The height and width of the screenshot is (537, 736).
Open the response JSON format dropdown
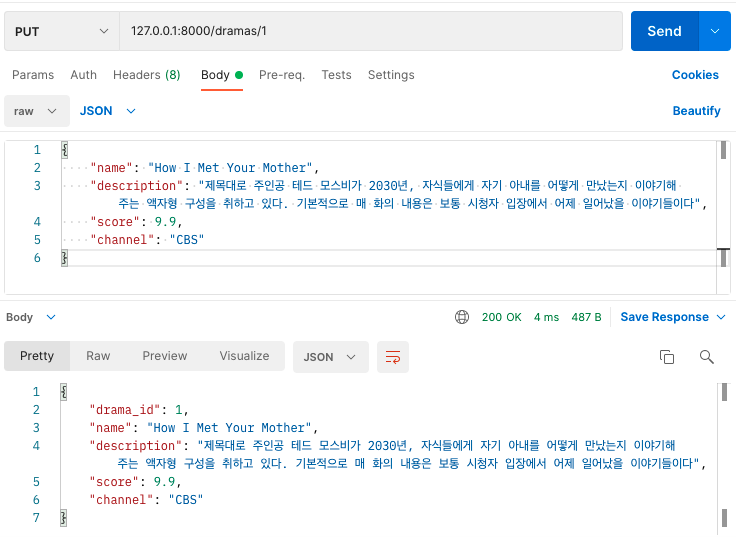click(x=330, y=357)
